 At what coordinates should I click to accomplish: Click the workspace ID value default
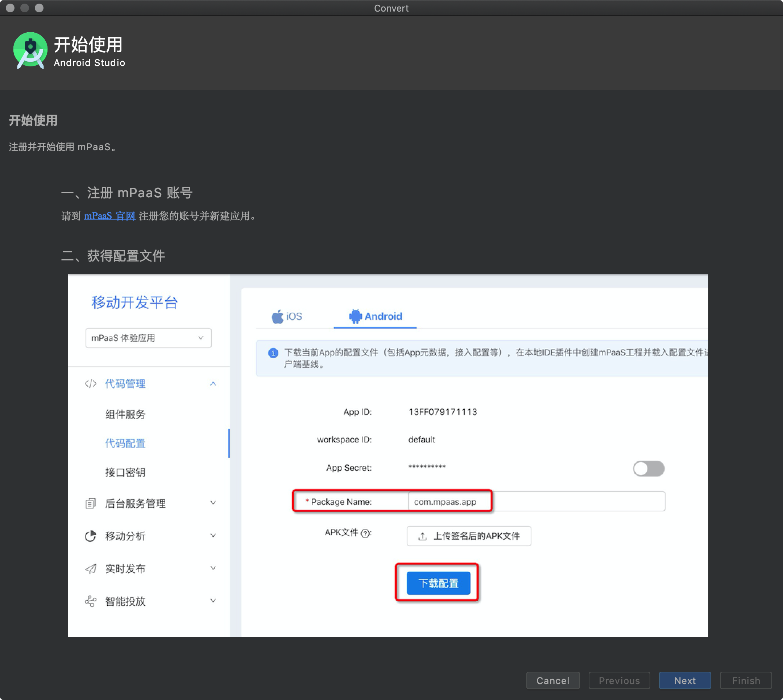[x=422, y=440]
